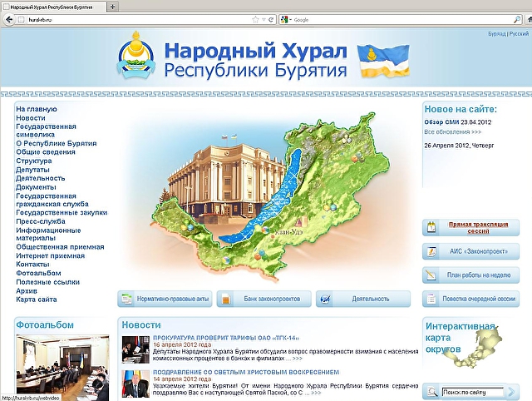The height and width of the screenshot is (401, 532).
Task: Click the bookmark star icon in address bar
Action: coord(255,20)
